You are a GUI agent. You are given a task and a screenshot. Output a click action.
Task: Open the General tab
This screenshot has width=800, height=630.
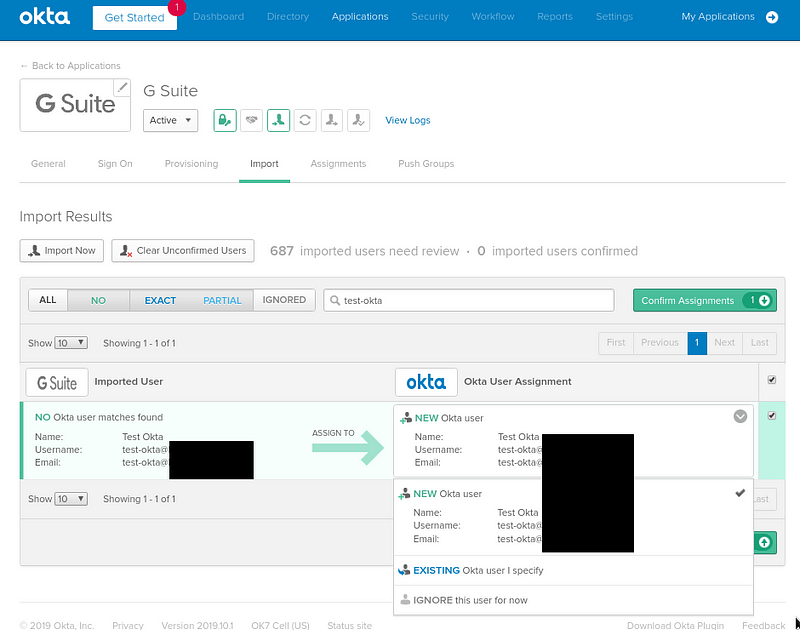point(48,164)
